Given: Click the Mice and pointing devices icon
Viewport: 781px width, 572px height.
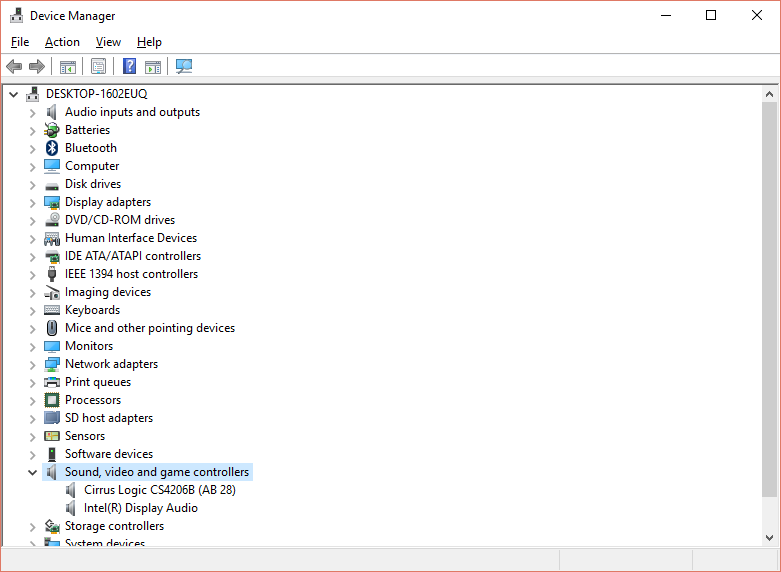Looking at the screenshot, I should pos(52,328).
